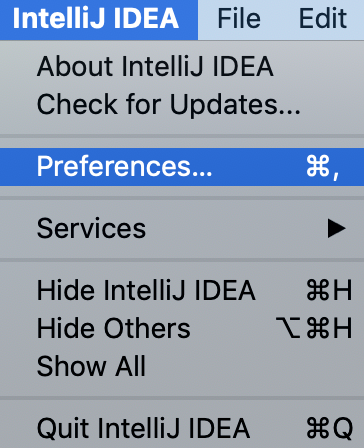364x448 pixels.
Task: Check for IDE updates from the app menu
Action: click(x=182, y=105)
